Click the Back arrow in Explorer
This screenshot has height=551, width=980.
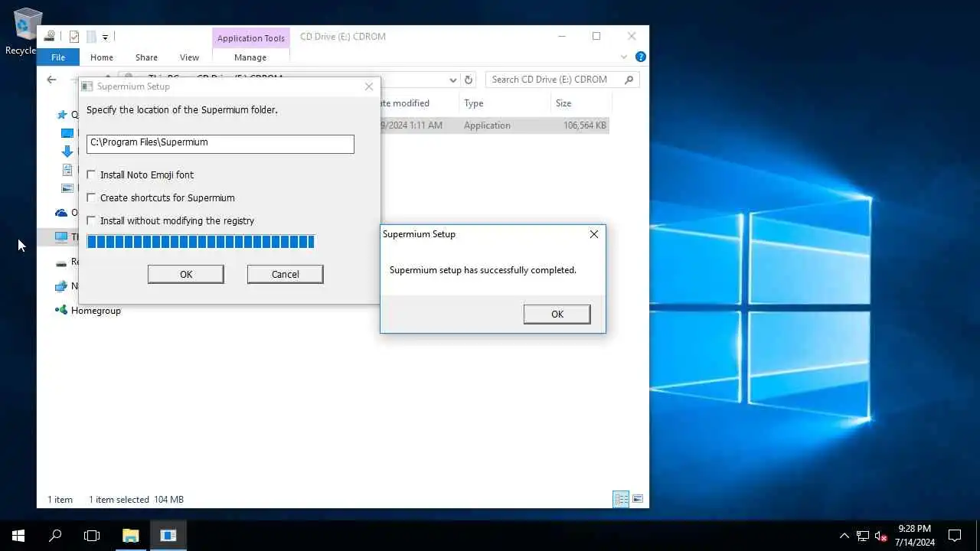pyautogui.click(x=51, y=80)
